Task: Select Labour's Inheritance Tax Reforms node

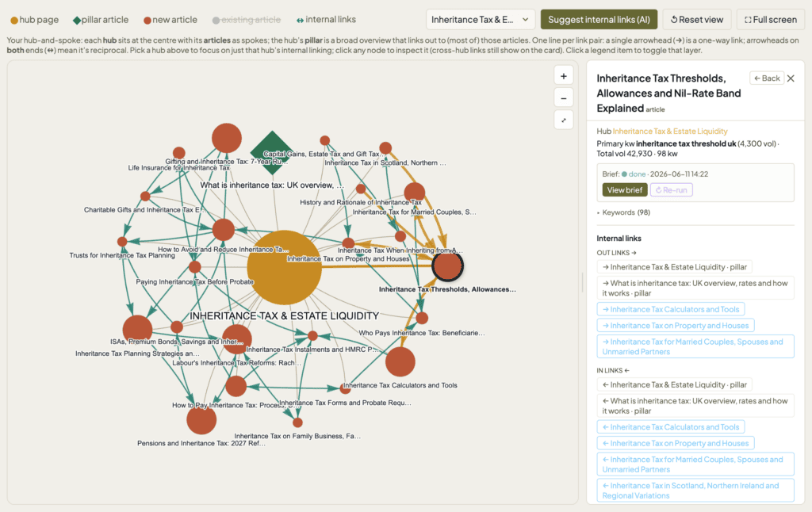Action: point(236,339)
